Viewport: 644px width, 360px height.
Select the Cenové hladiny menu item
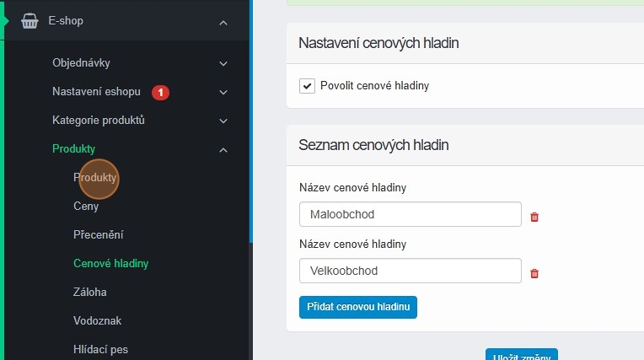(x=110, y=264)
